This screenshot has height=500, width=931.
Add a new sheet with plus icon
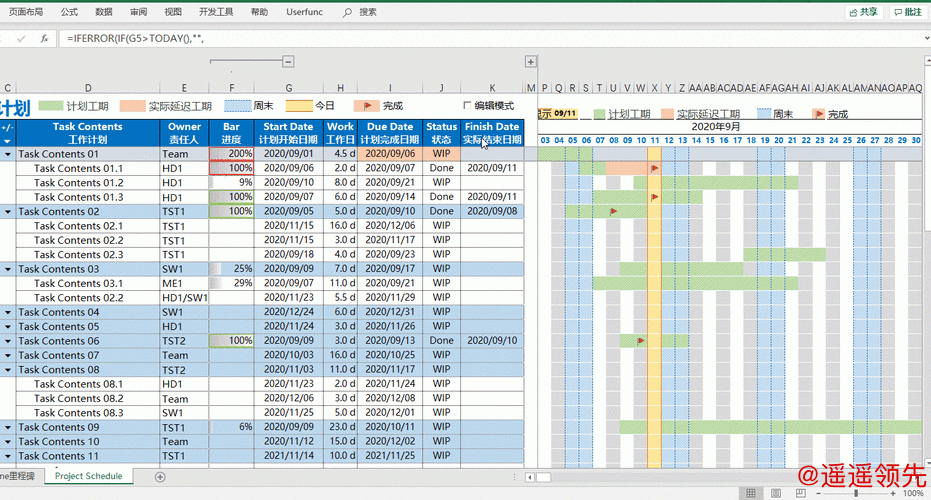tap(160, 477)
